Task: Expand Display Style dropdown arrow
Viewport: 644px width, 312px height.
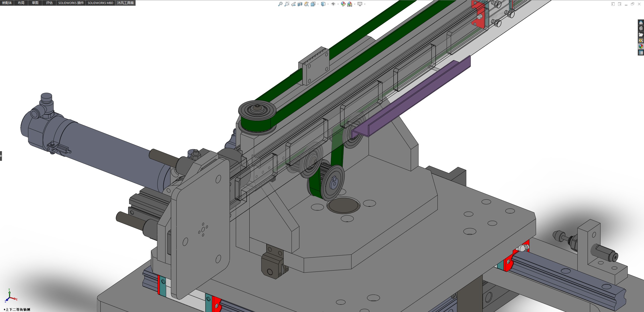Action: coord(328,4)
